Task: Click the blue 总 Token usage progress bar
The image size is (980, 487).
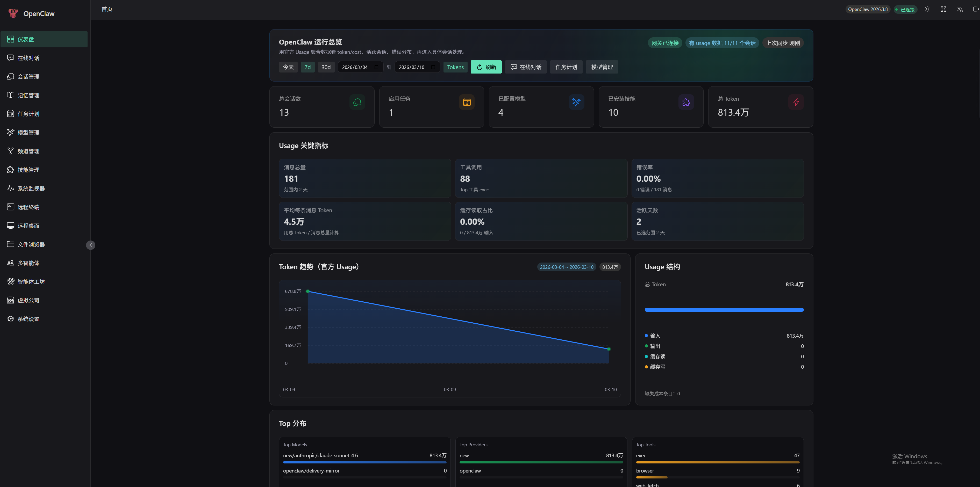Action: click(x=724, y=310)
